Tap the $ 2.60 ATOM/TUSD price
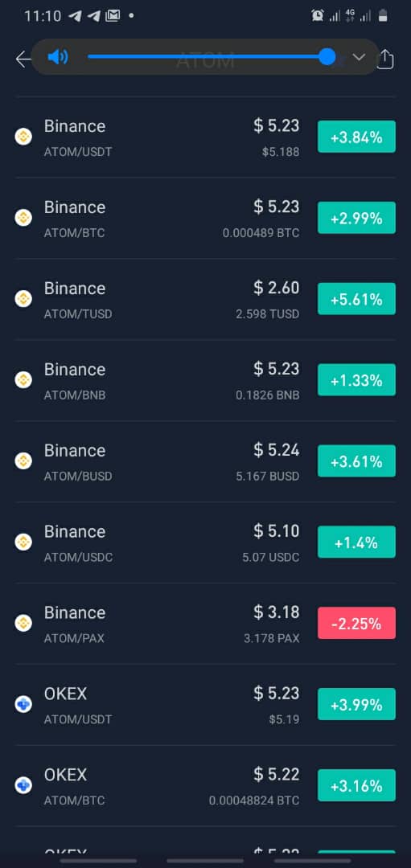The width and height of the screenshot is (411, 868). (277, 288)
